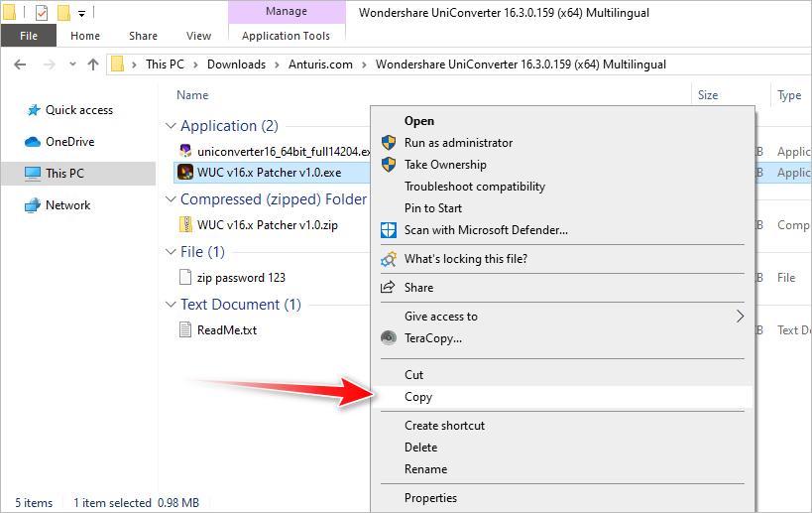Image resolution: width=812 pixels, height=513 pixels.
Task: Expand the Give access to submenu arrow
Action: coord(740,317)
